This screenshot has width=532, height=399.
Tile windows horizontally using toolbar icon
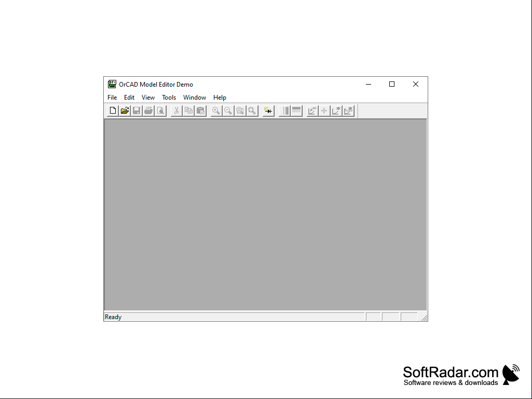pos(296,111)
